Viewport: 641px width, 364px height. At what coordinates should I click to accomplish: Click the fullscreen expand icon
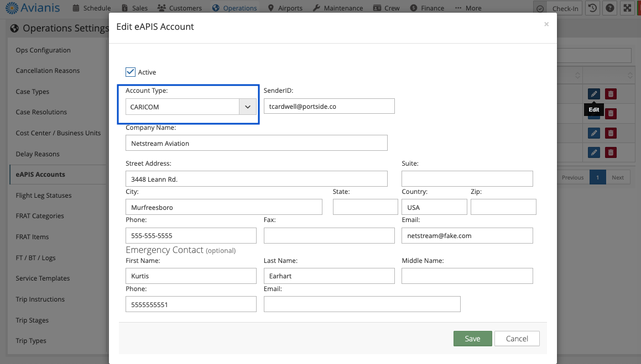[627, 8]
